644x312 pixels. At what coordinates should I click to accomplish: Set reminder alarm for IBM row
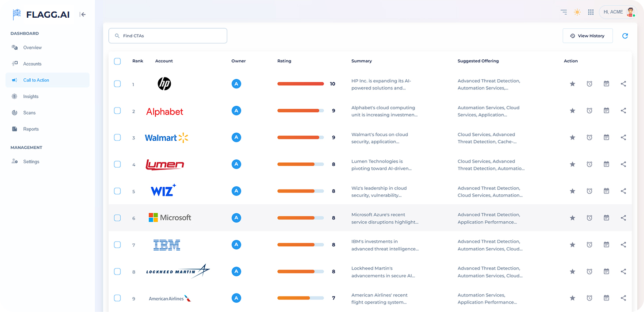click(x=590, y=245)
